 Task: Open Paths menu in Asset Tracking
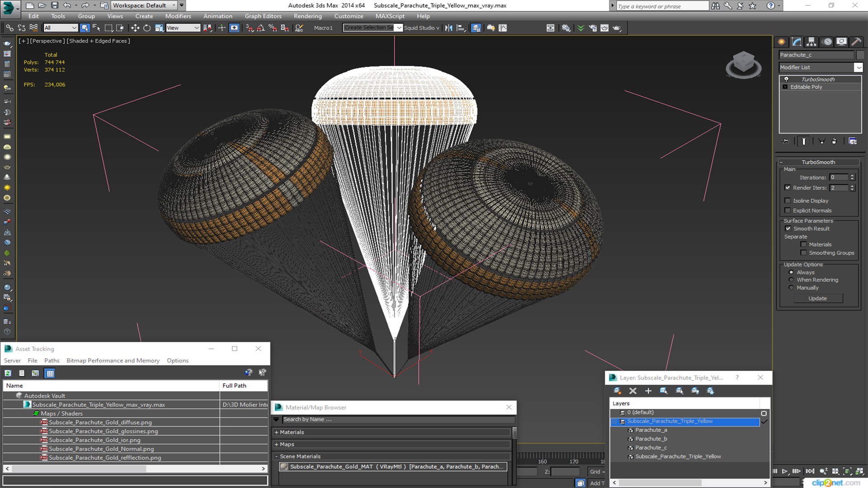click(52, 361)
